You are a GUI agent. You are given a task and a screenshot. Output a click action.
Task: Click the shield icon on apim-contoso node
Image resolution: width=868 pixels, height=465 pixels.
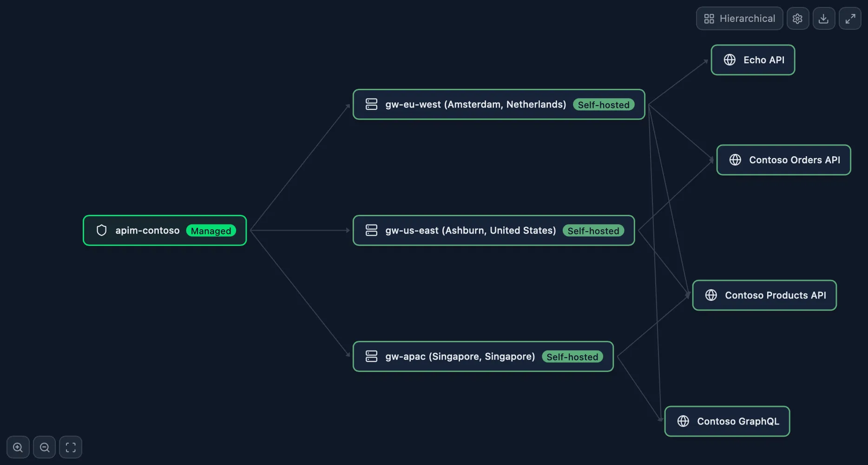(101, 230)
